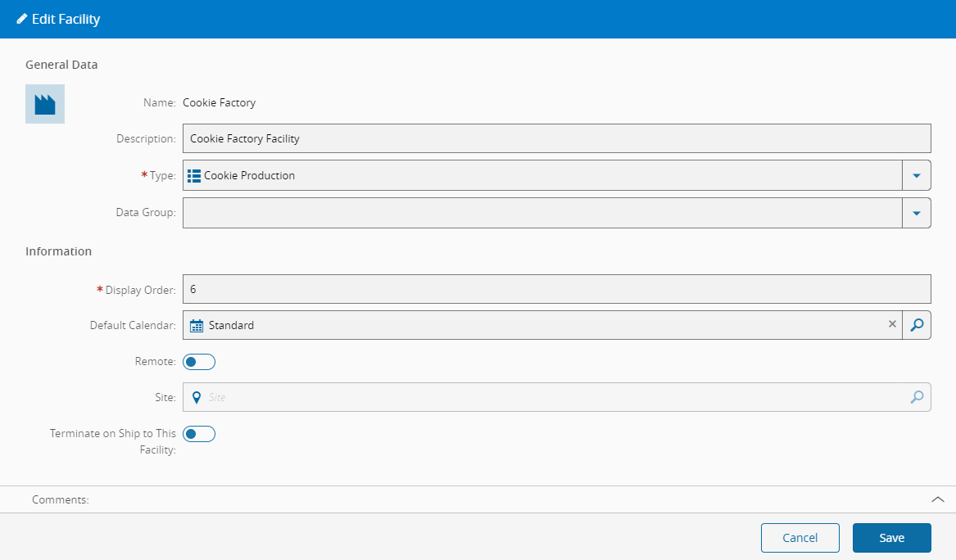
Task: Click the Comments label
Action: coord(61,499)
